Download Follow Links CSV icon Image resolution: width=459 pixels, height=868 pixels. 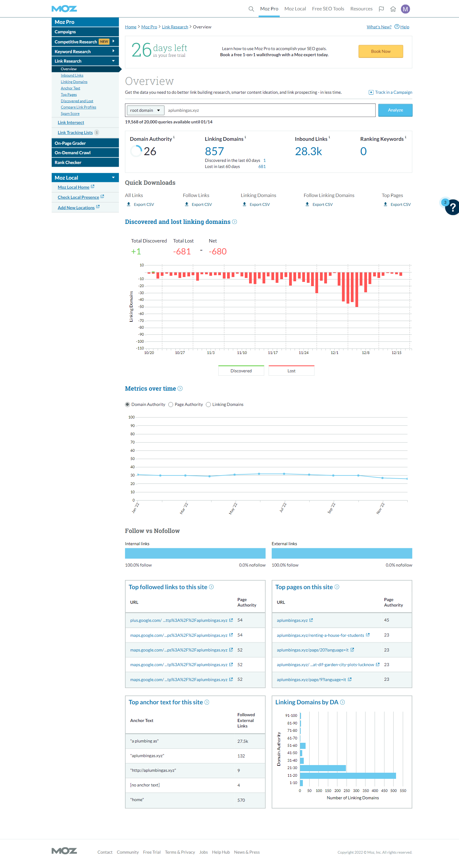pos(186,204)
